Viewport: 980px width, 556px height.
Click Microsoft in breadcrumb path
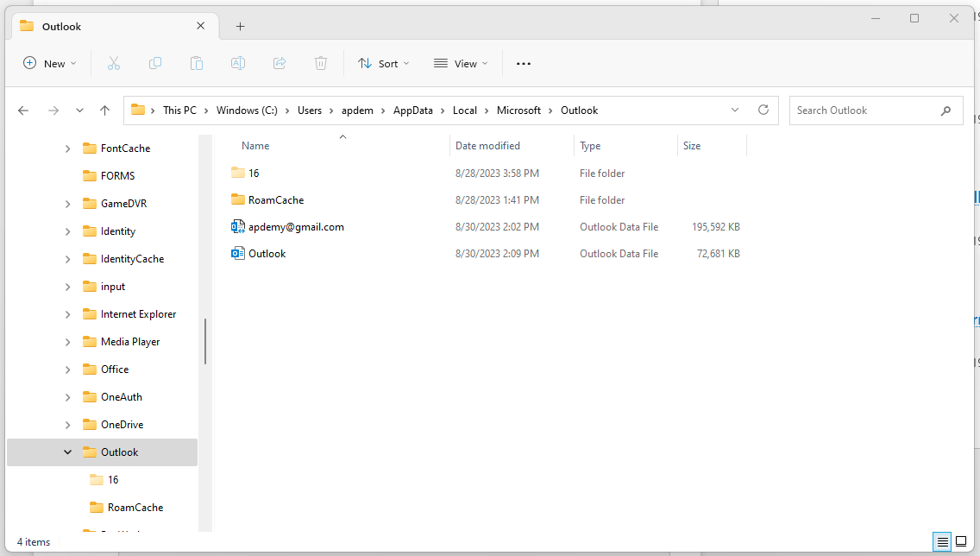518,110
